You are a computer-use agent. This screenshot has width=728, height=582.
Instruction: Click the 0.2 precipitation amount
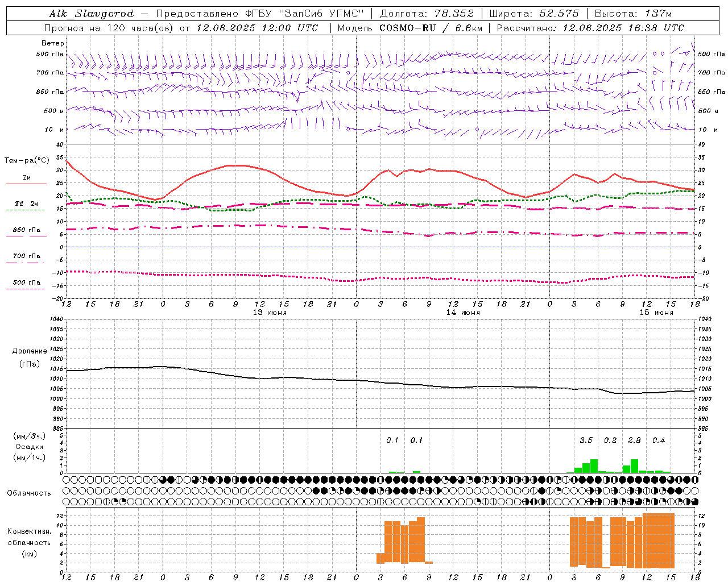(610, 440)
